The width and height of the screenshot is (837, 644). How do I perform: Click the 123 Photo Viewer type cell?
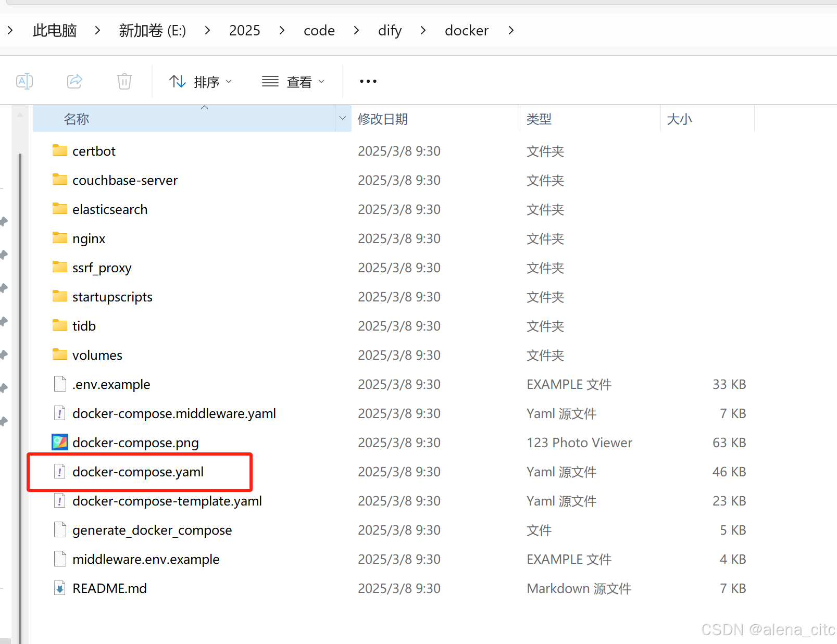(579, 443)
